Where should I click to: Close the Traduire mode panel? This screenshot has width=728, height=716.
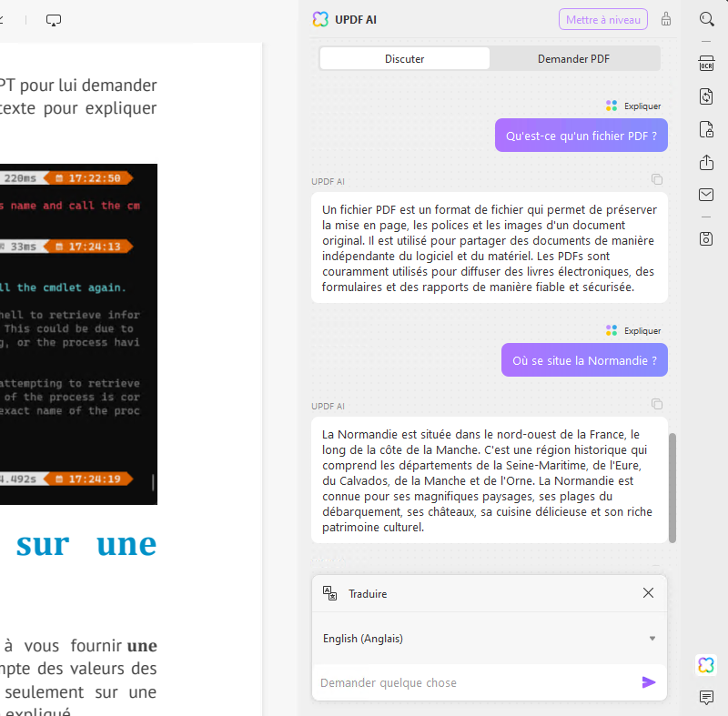(648, 592)
